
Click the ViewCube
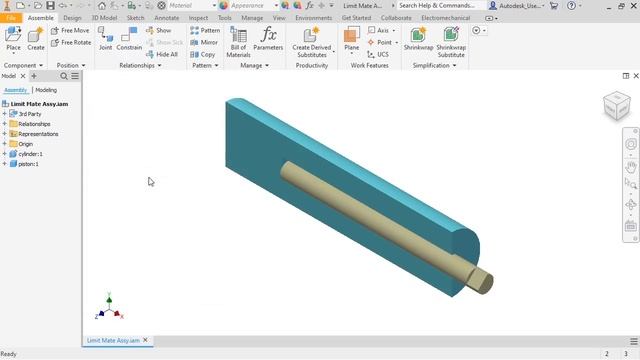(x=617, y=106)
